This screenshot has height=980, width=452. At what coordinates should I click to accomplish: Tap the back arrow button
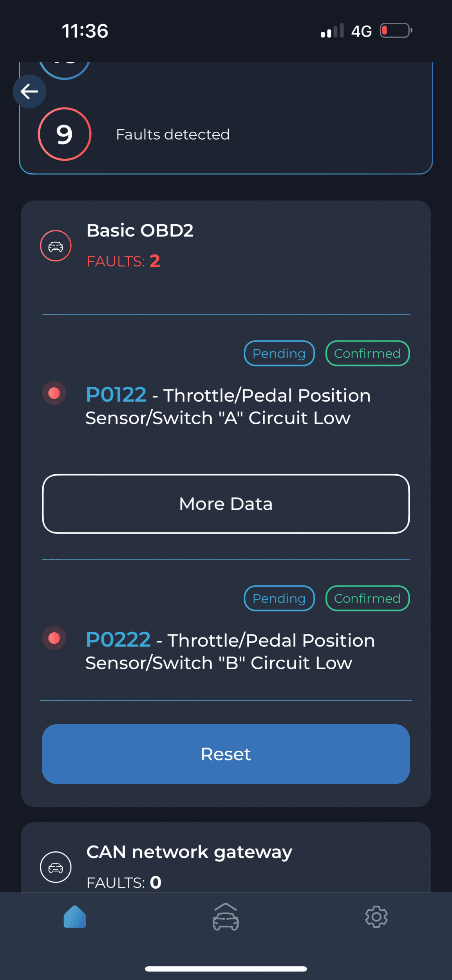[29, 92]
